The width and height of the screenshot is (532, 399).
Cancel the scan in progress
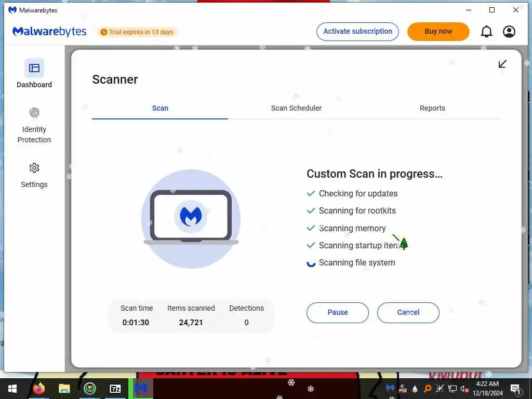(x=408, y=312)
